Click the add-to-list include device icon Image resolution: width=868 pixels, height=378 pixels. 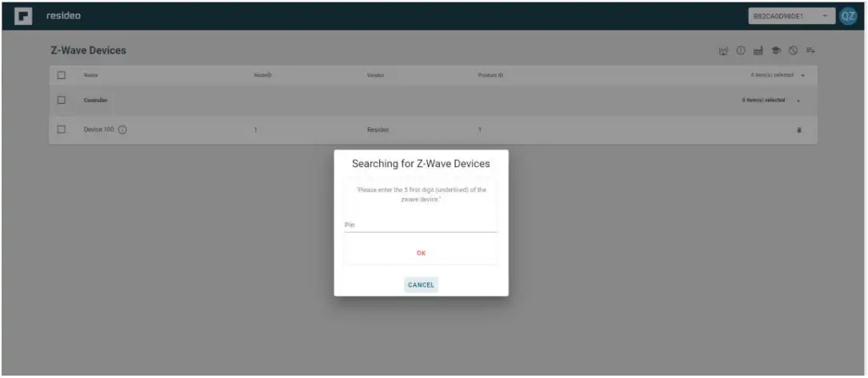(x=810, y=51)
